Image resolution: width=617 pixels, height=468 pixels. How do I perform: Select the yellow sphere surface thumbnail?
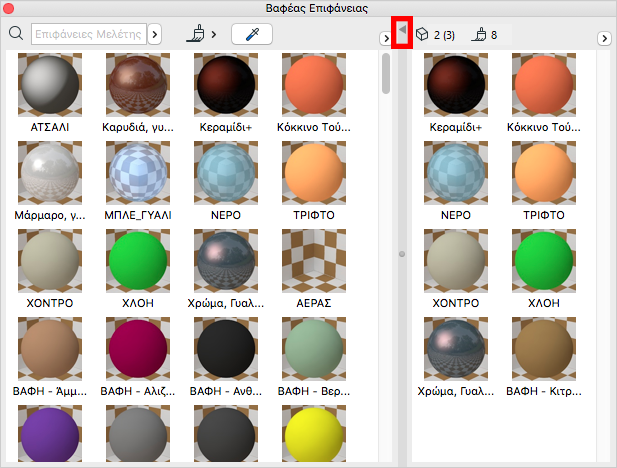tap(314, 434)
